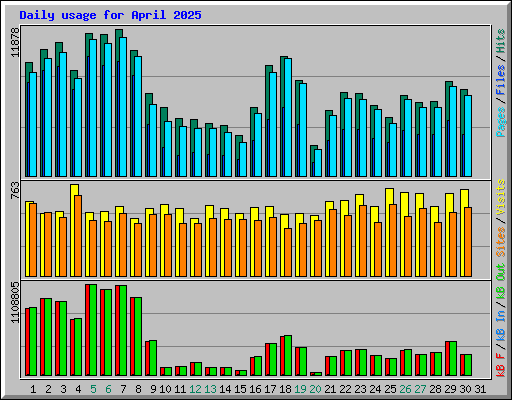The width and height of the screenshot is (512, 400).
Task: Click day label 17 on the x-axis
Action: [x=270, y=389]
